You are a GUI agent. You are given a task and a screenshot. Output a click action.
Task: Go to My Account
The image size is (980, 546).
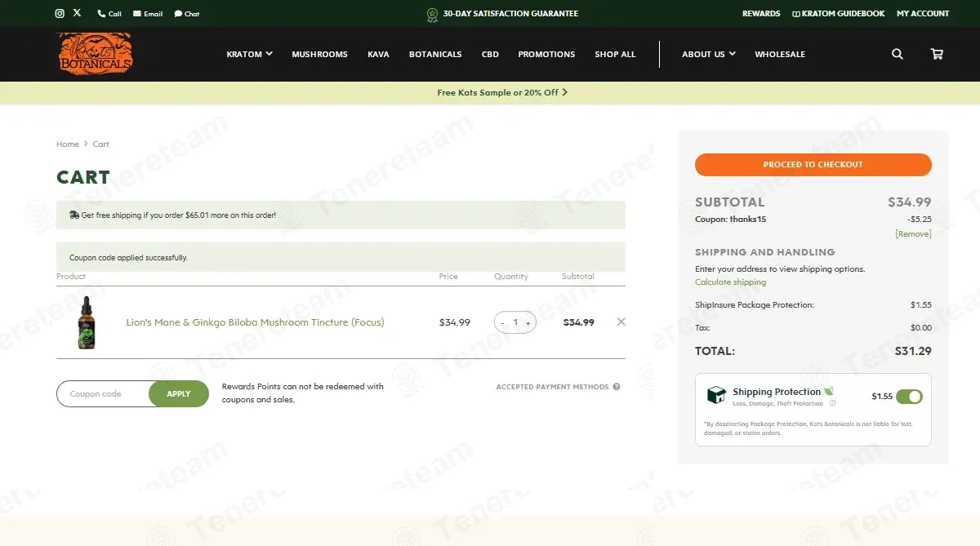click(923, 14)
